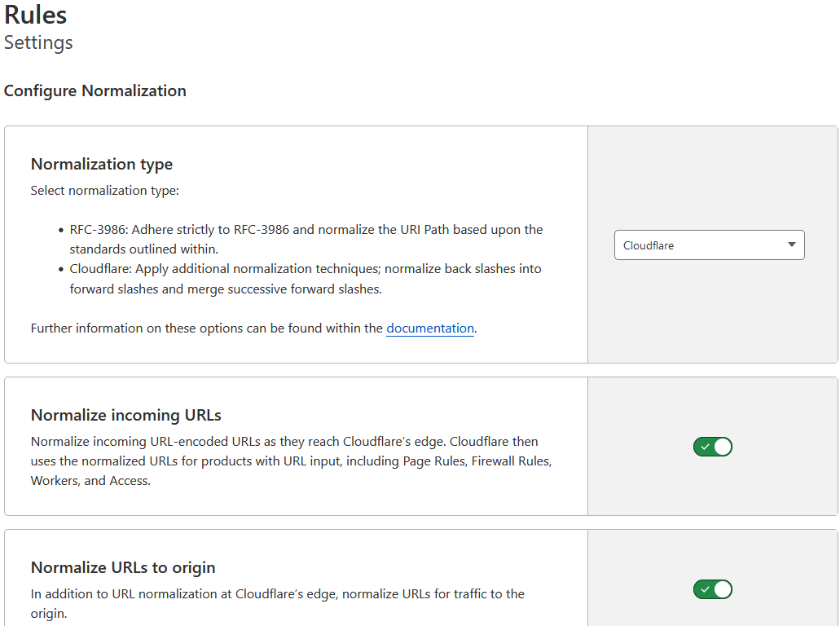Click the RFC-3986 bullet description
840x626 pixels.
point(306,239)
